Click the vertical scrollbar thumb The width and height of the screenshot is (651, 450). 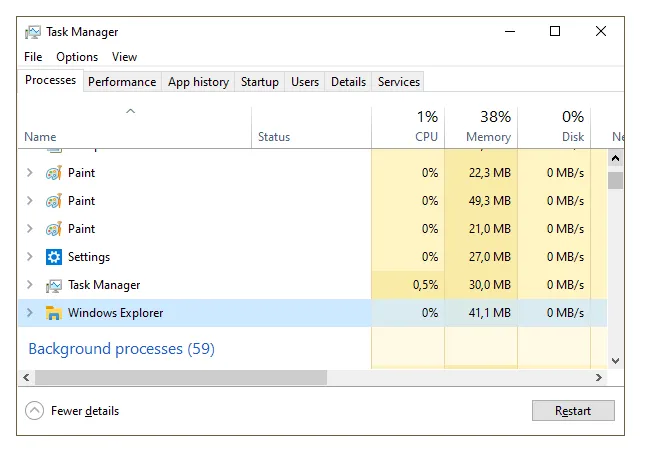pos(615,181)
